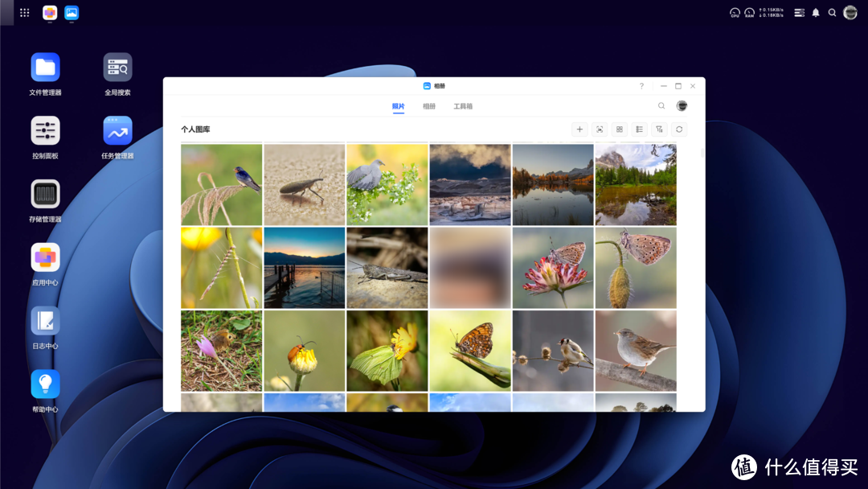868x489 pixels.
Task: Select the 照片 tab
Action: click(399, 106)
